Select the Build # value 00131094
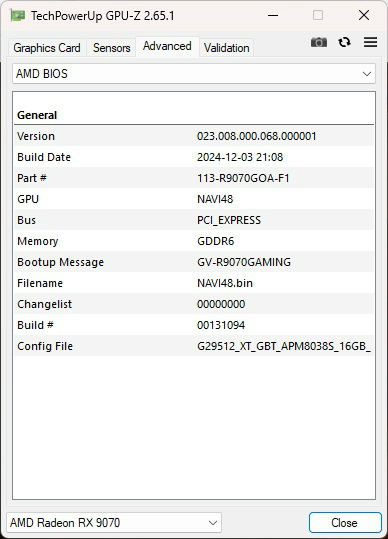 pos(221,325)
